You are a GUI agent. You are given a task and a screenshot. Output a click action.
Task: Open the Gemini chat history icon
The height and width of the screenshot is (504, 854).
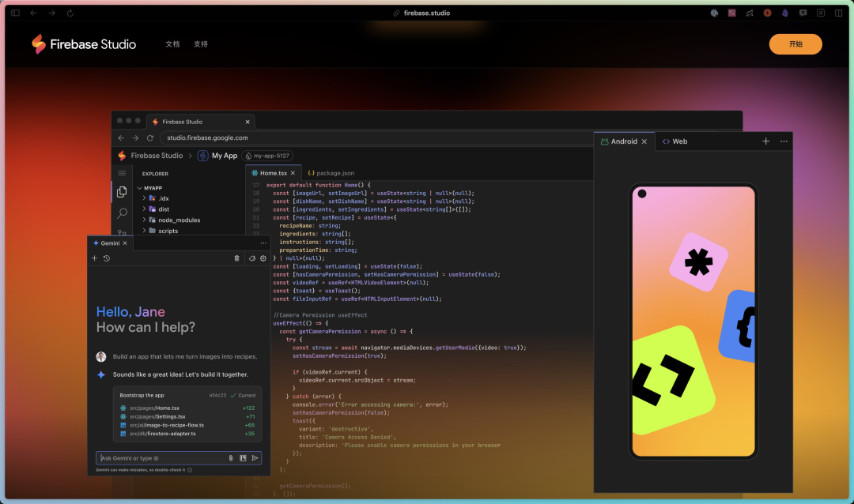(x=107, y=258)
